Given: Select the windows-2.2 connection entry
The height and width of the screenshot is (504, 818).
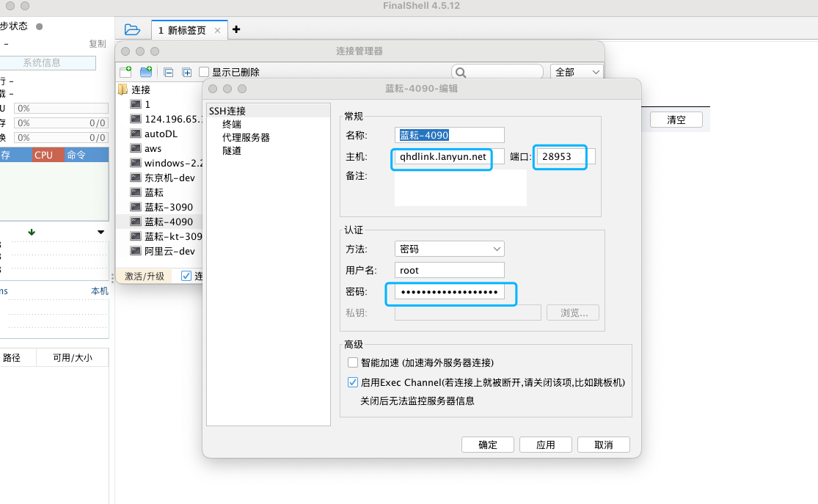Looking at the screenshot, I should pos(173,164).
